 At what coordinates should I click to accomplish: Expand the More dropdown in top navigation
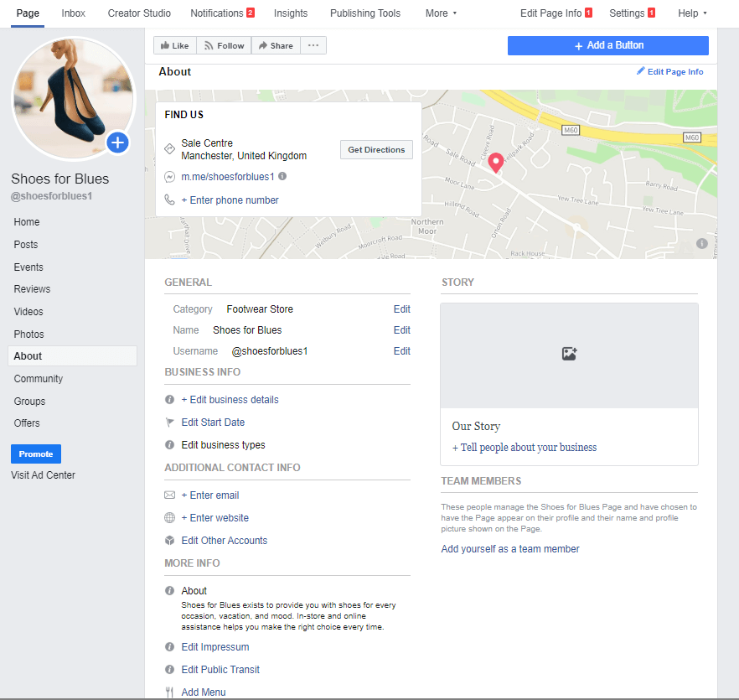click(441, 13)
